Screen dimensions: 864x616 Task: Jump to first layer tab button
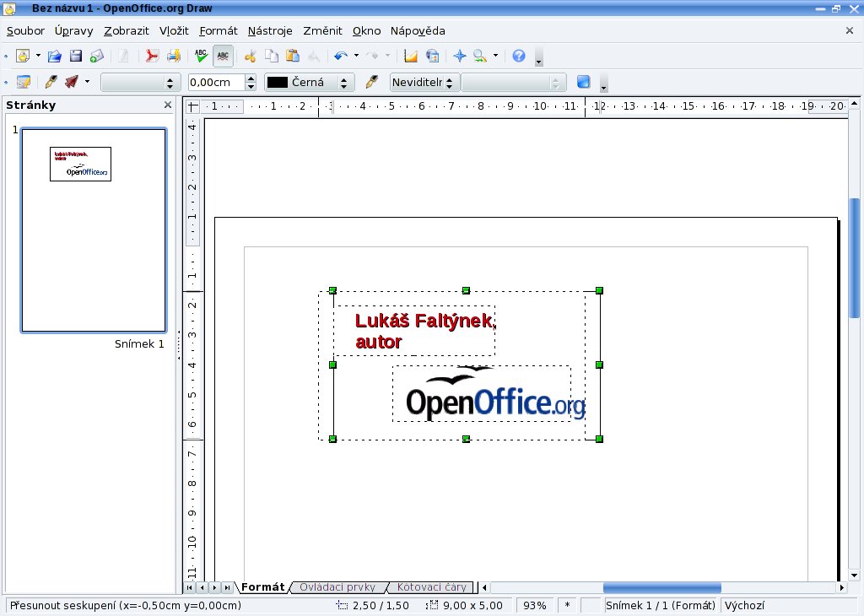[190, 587]
